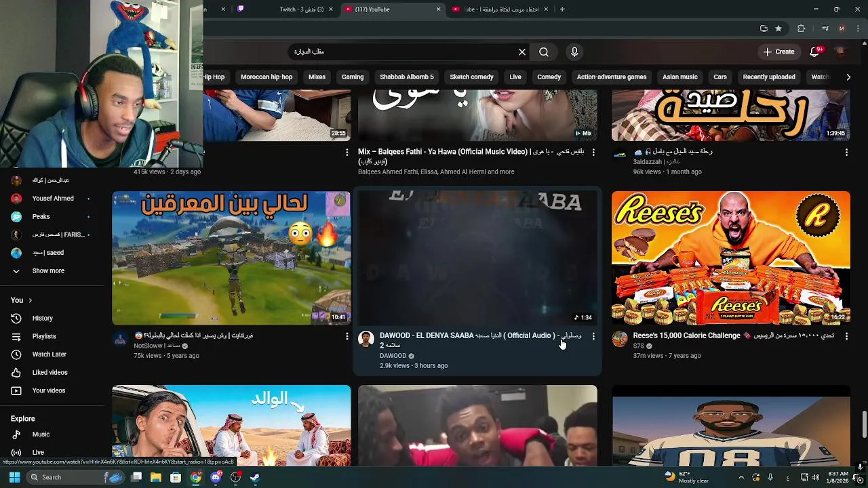Open Liked videos in sidebar
Screen dimensions: 868x488
tap(50, 373)
